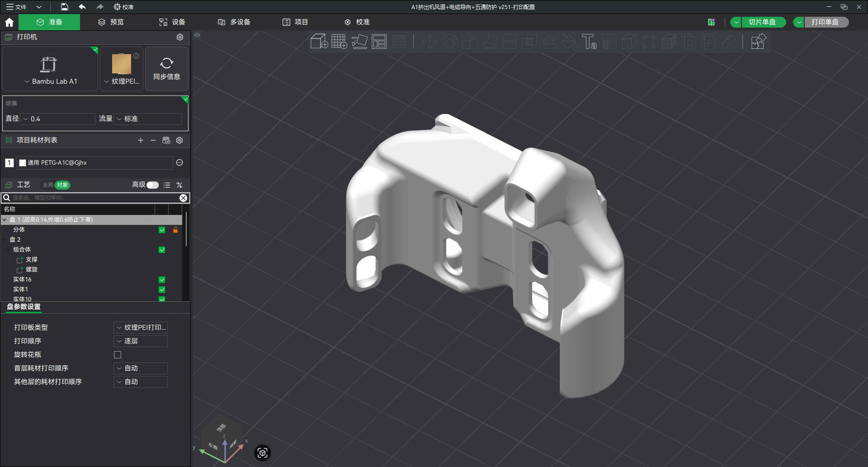Select the Color painting bucket tool

[569, 42]
